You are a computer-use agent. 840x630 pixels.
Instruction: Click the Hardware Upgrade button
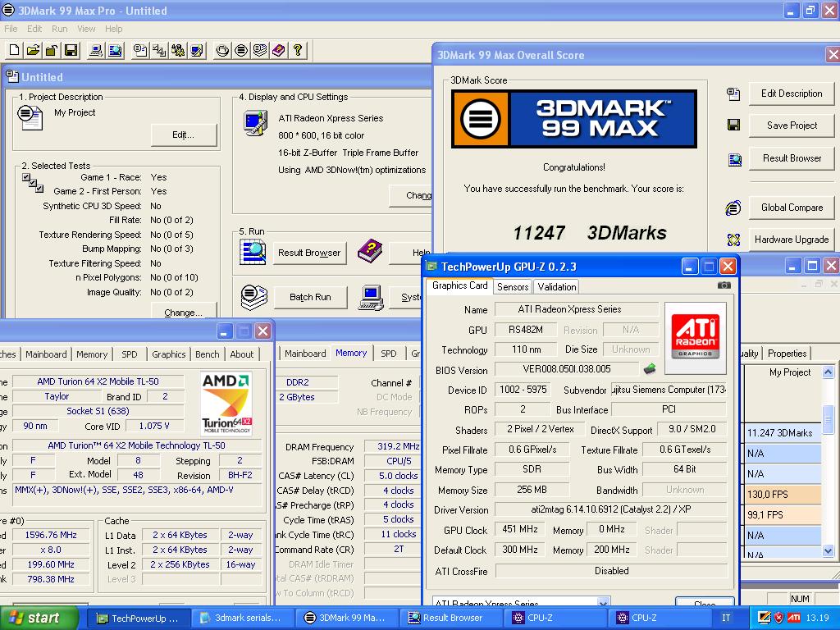coord(792,240)
